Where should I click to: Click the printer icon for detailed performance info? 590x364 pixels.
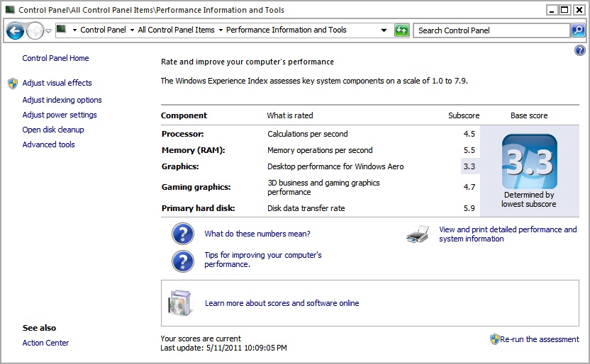[418, 234]
